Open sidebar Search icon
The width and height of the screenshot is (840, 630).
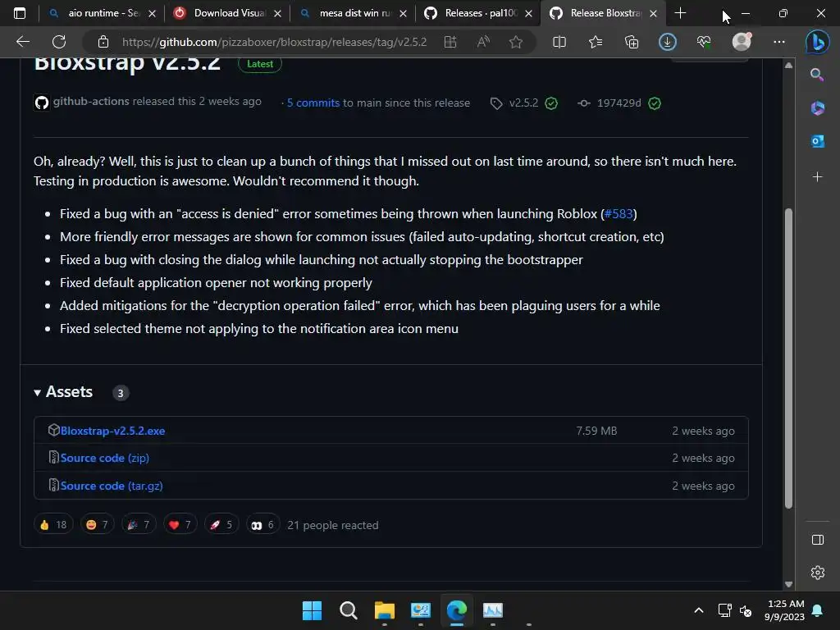point(817,75)
